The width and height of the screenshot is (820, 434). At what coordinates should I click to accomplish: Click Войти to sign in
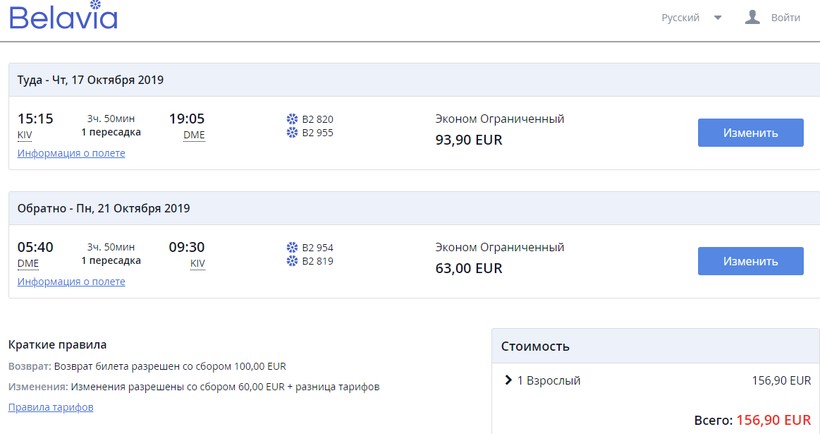click(786, 18)
